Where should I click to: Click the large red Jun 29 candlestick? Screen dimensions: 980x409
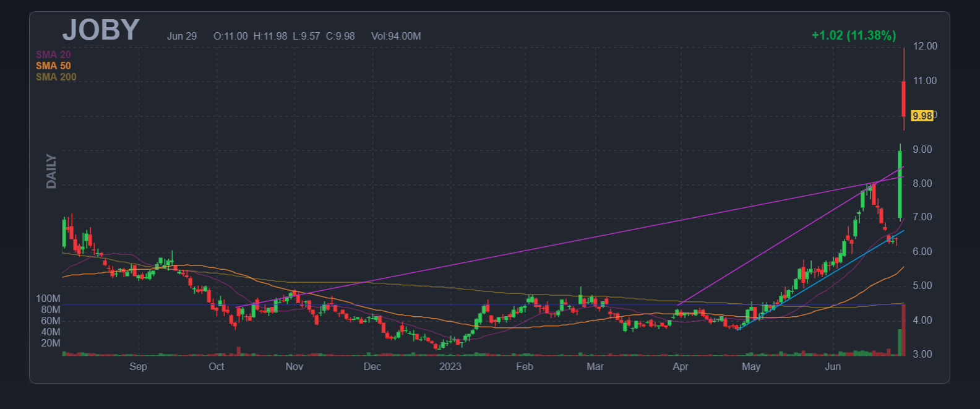[904, 99]
